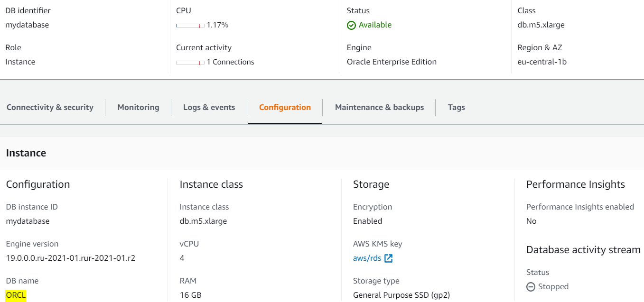
Task: Open the aws/rds KMS key link
Action: pyautogui.click(x=367, y=258)
